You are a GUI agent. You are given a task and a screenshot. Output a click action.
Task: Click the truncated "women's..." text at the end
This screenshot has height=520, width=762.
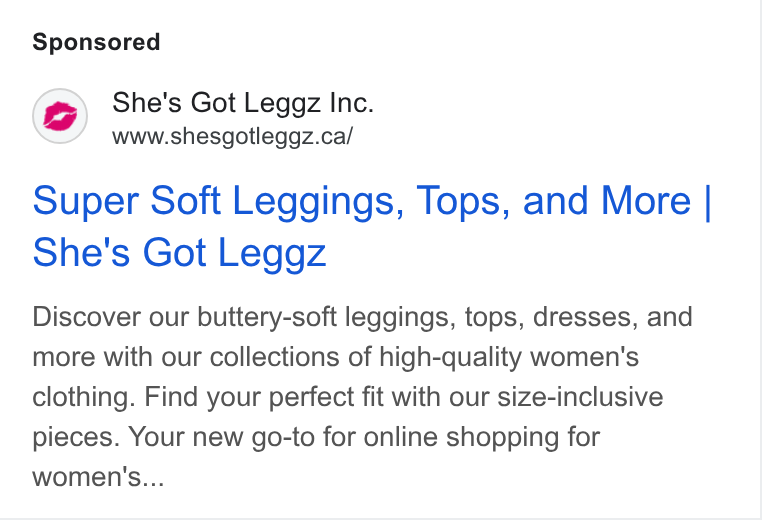(99, 477)
